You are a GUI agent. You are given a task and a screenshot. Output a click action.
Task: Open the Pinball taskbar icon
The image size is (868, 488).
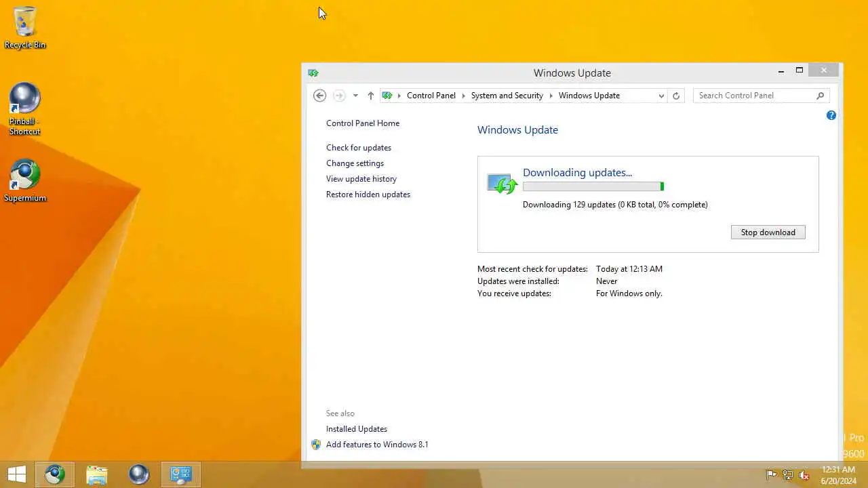click(139, 474)
